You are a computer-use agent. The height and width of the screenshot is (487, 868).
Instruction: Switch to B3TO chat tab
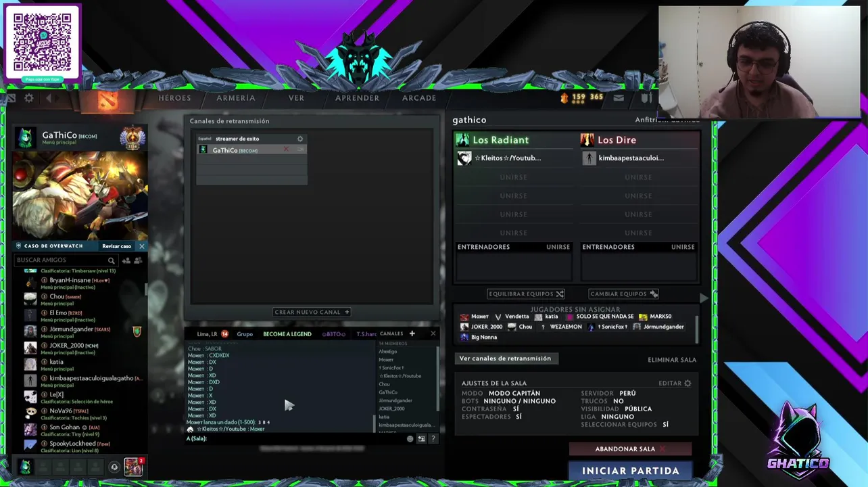[x=333, y=334]
